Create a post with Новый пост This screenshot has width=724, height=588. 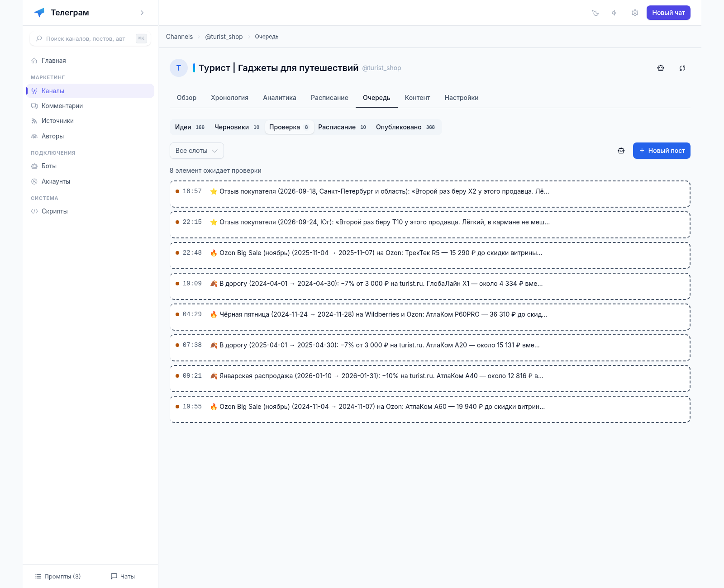(662, 151)
